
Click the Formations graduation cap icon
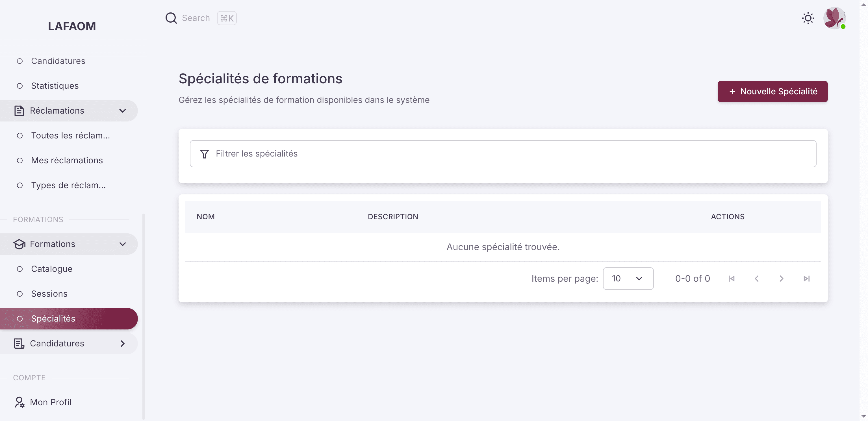coord(19,244)
